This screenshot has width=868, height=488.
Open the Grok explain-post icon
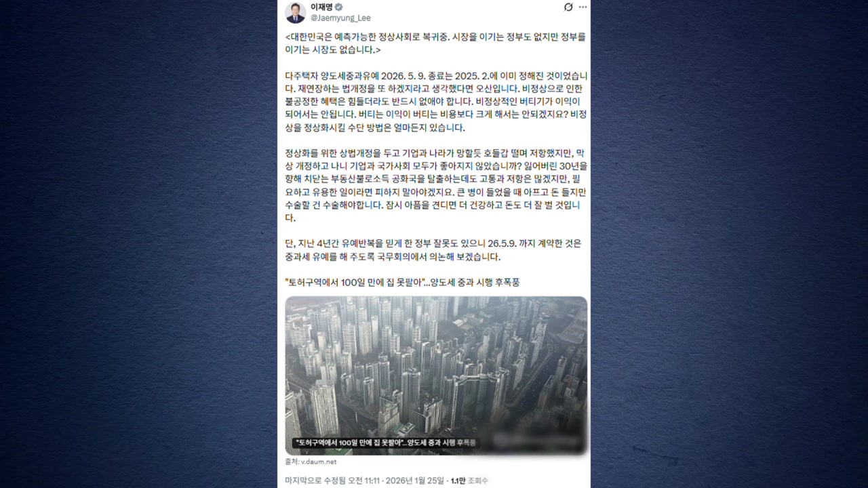tap(568, 7)
